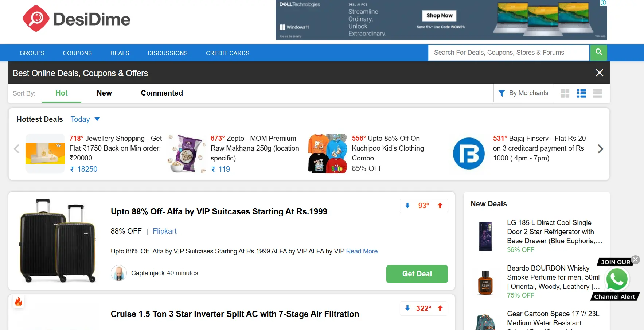Sort deals by New tab
Viewport: 644px width, 330px height.
click(x=104, y=93)
